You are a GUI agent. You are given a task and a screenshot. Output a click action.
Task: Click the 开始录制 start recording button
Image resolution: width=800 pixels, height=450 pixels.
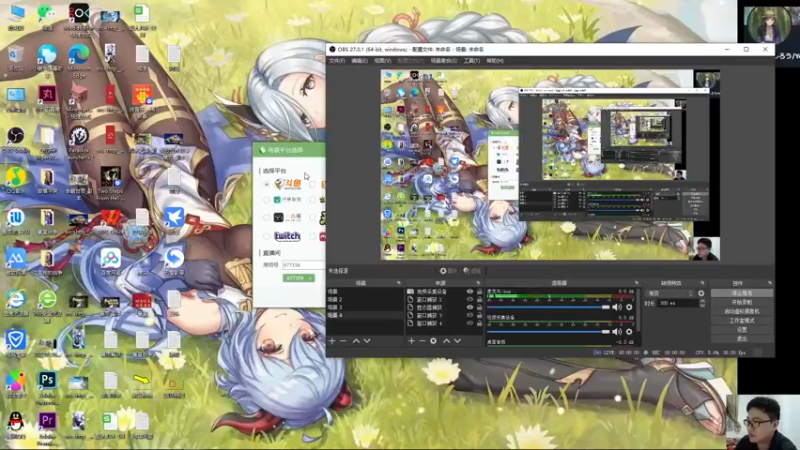coord(741,302)
